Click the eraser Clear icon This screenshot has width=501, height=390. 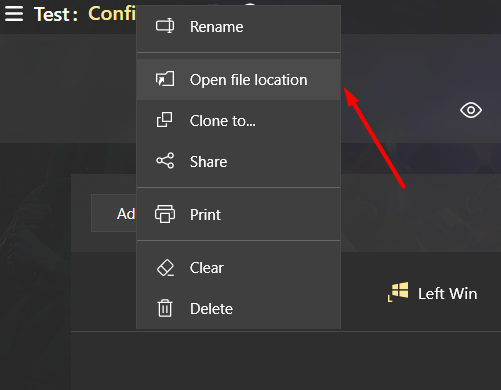165,268
